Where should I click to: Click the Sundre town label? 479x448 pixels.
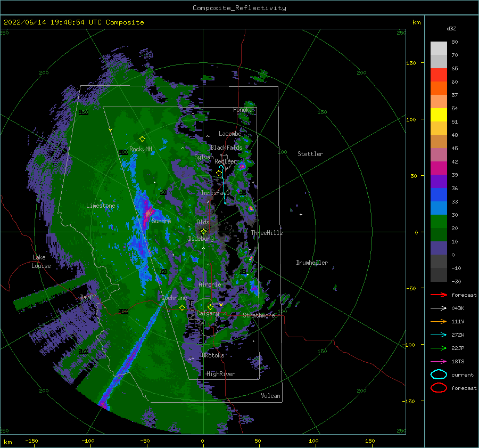tap(161, 221)
